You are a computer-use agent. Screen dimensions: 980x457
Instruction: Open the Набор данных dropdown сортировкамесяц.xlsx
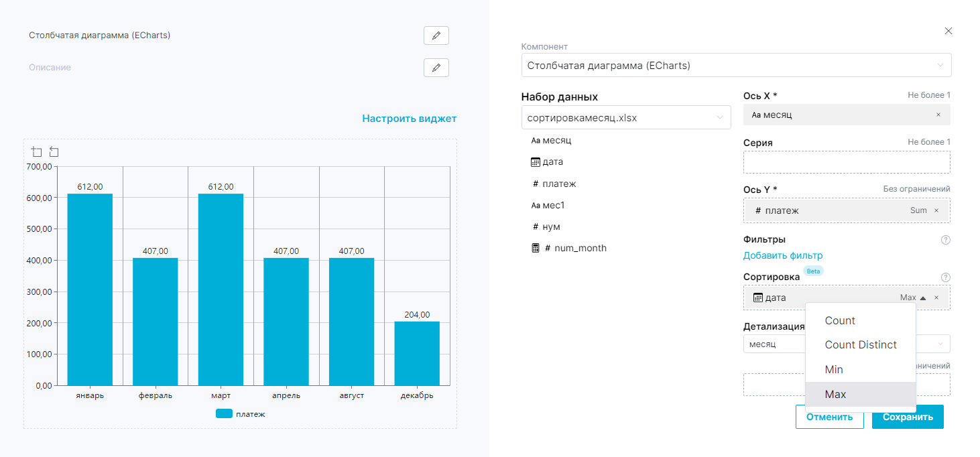coord(626,117)
